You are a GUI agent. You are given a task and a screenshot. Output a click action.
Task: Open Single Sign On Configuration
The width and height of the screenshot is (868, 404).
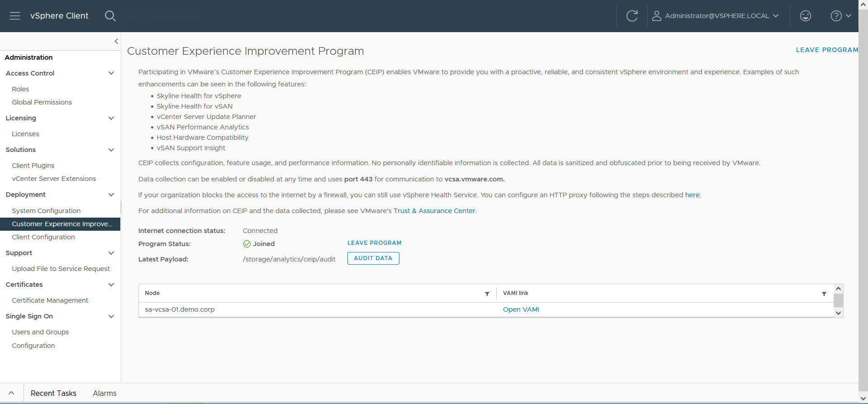click(33, 346)
